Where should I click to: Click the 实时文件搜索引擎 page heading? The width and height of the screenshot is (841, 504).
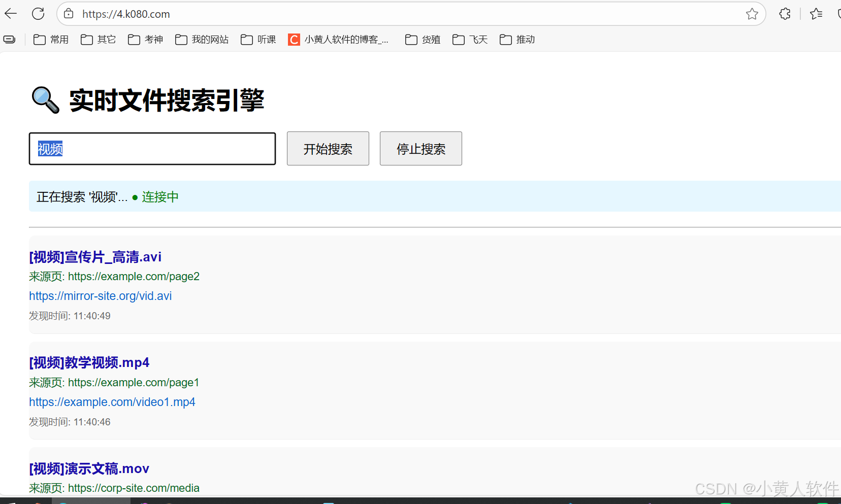point(167,100)
